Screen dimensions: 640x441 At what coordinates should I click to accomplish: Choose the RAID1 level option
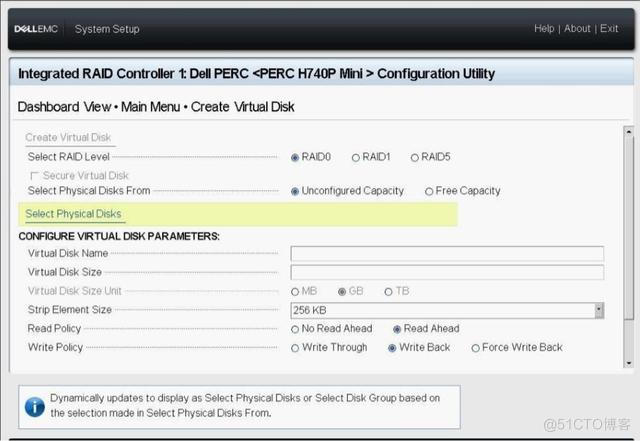[x=355, y=157]
